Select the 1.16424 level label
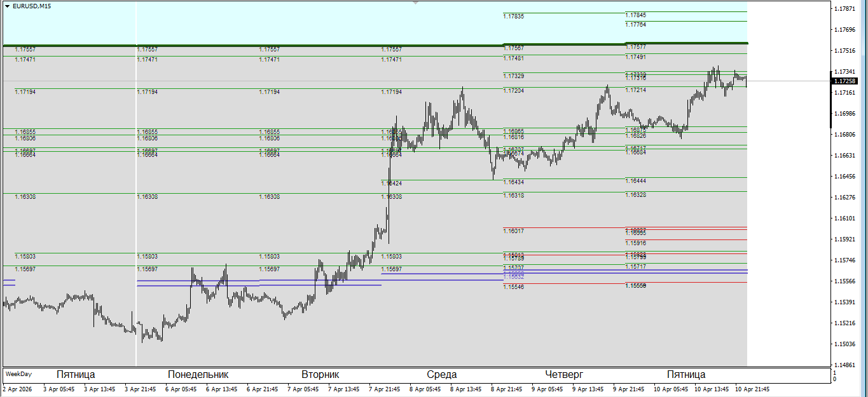The image size is (868, 397). tap(391, 184)
